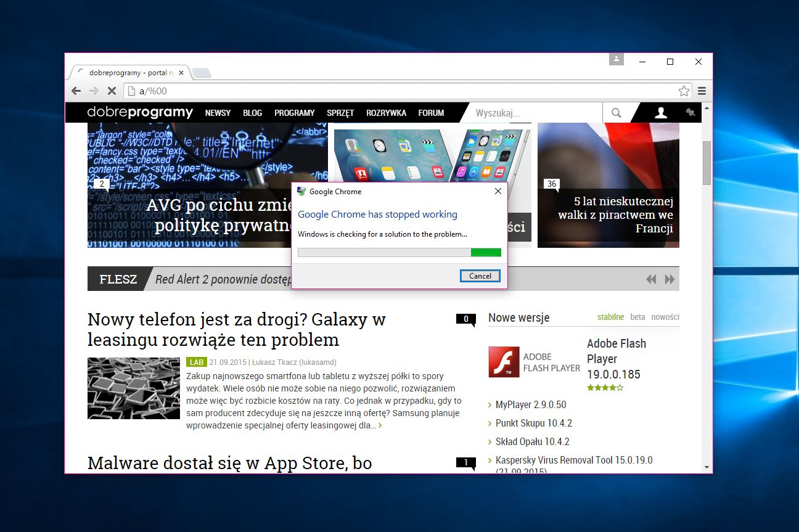Bookmark this page with the star icon
The width and height of the screenshot is (799, 532).
click(x=684, y=91)
